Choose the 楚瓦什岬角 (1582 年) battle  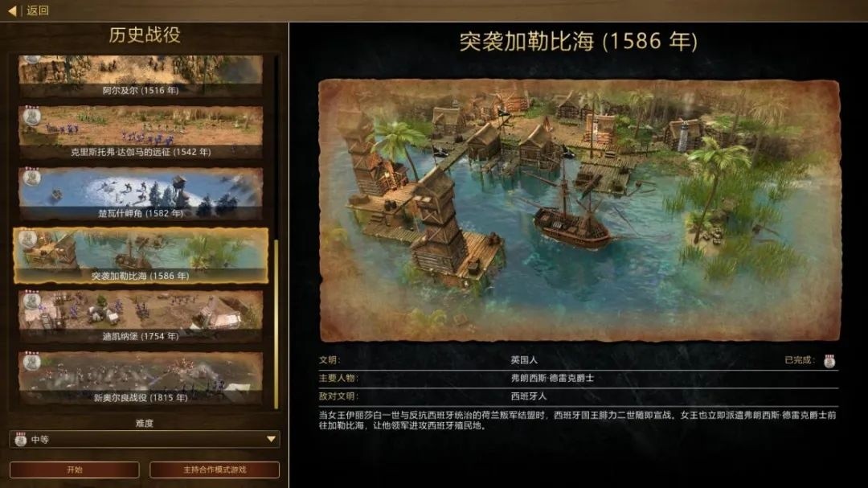[x=141, y=194]
